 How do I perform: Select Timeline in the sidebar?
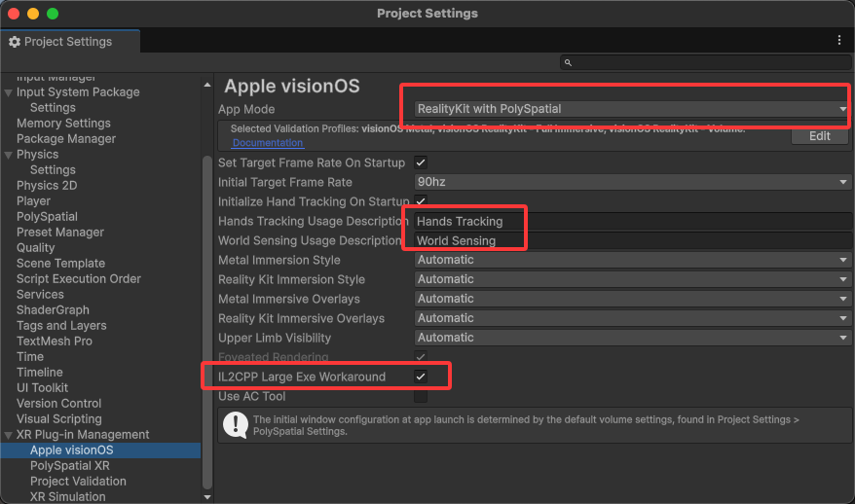pyautogui.click(x=39, y=372)
